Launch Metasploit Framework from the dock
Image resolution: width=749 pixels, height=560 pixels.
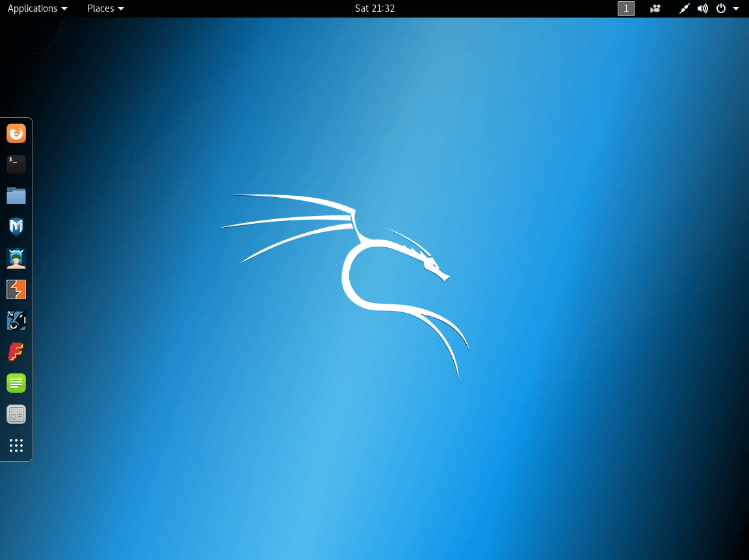pyautogui.click(x=16, y=226)
